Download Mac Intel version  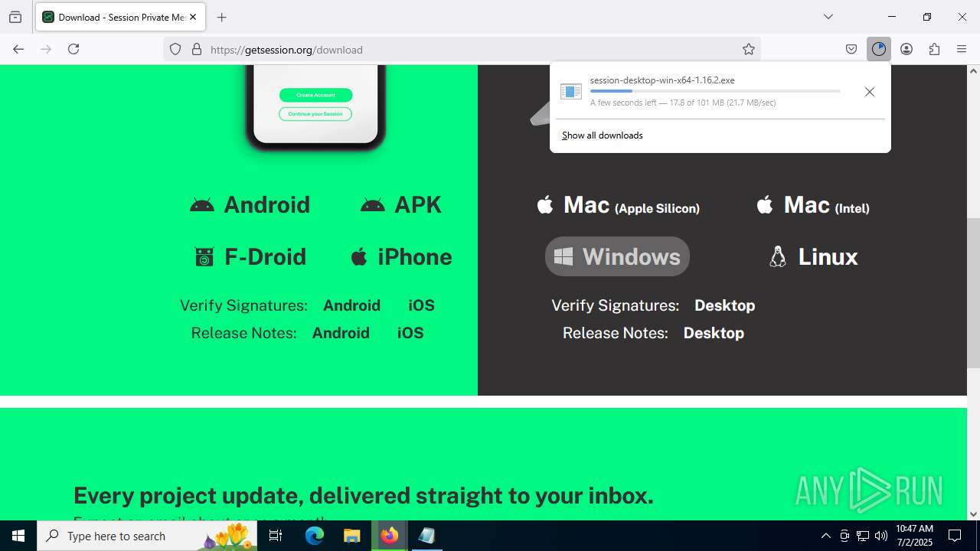click(x=812, y=205)
